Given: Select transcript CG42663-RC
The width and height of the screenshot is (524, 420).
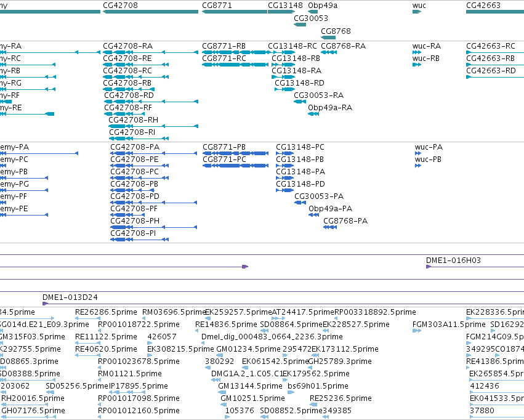Looking at the screenshot, I should coord(495,52).
